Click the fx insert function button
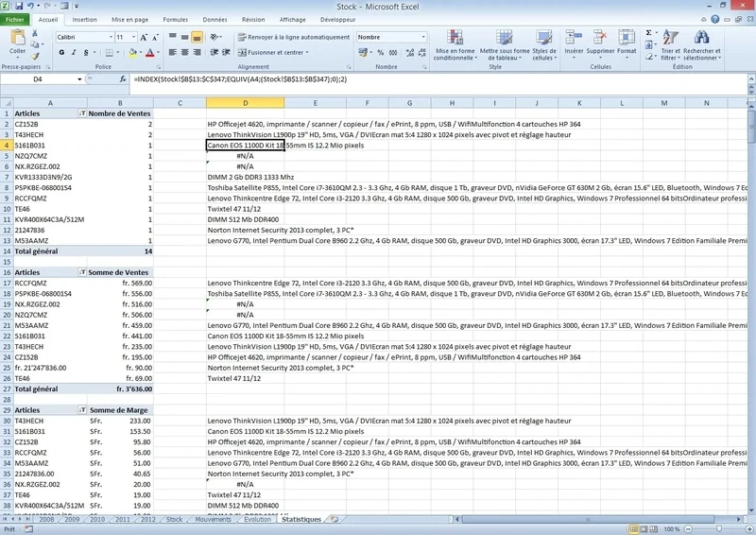Viewport: 756px width, 535px height. tap(123, 78)
